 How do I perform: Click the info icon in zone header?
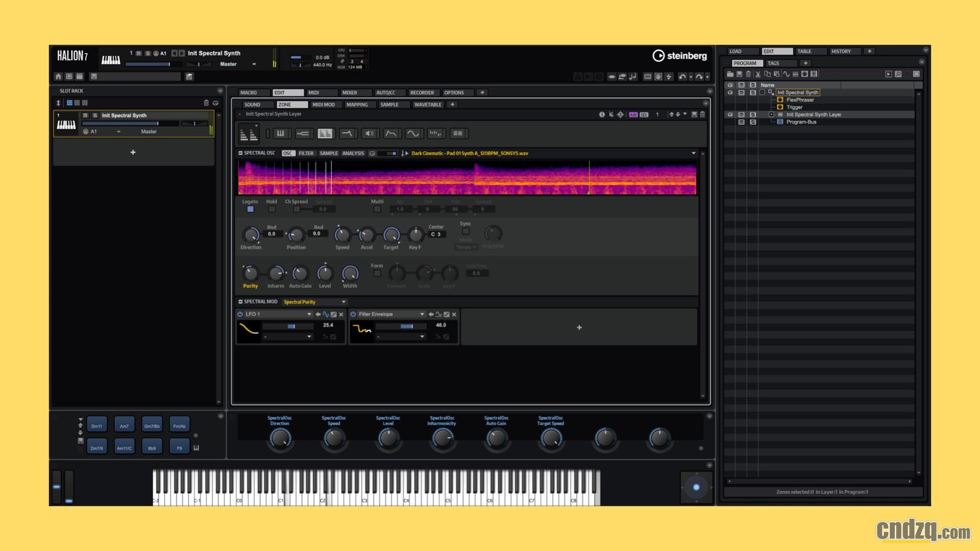click(x=602, y=114)
